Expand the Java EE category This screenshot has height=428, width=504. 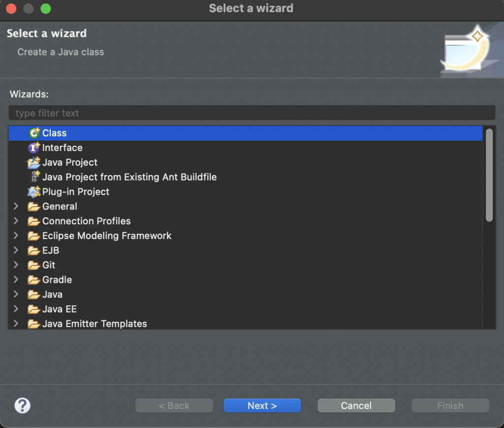pos(16,309)
